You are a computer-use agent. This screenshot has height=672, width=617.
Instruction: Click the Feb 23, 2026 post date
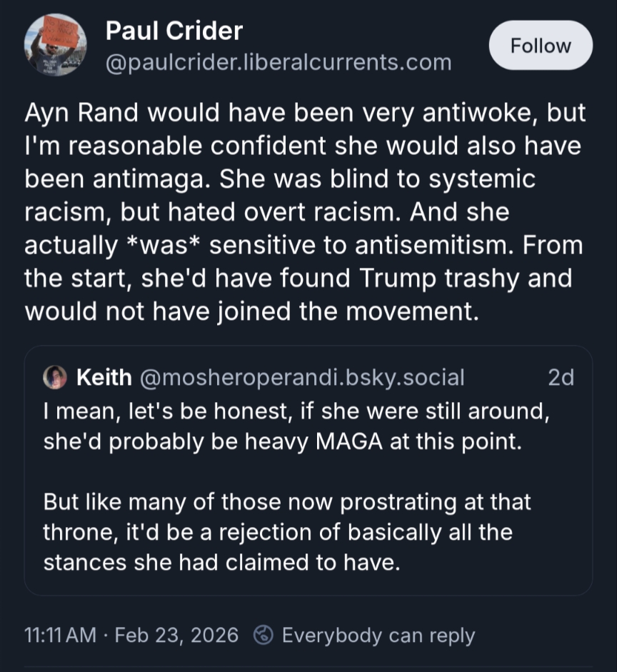point(176,635)
